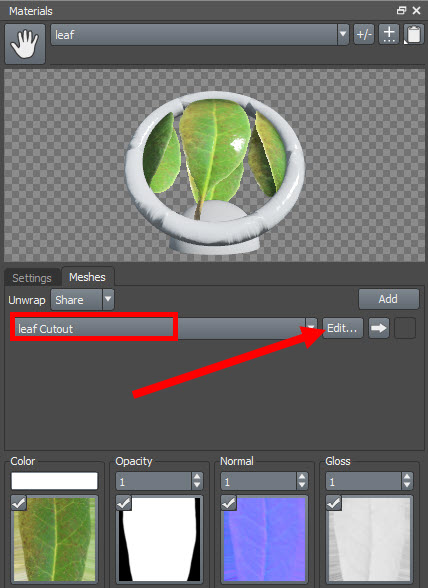Increase Opacity with the up stepper
The width and height of the screenshot is (428, 588).
197,477
